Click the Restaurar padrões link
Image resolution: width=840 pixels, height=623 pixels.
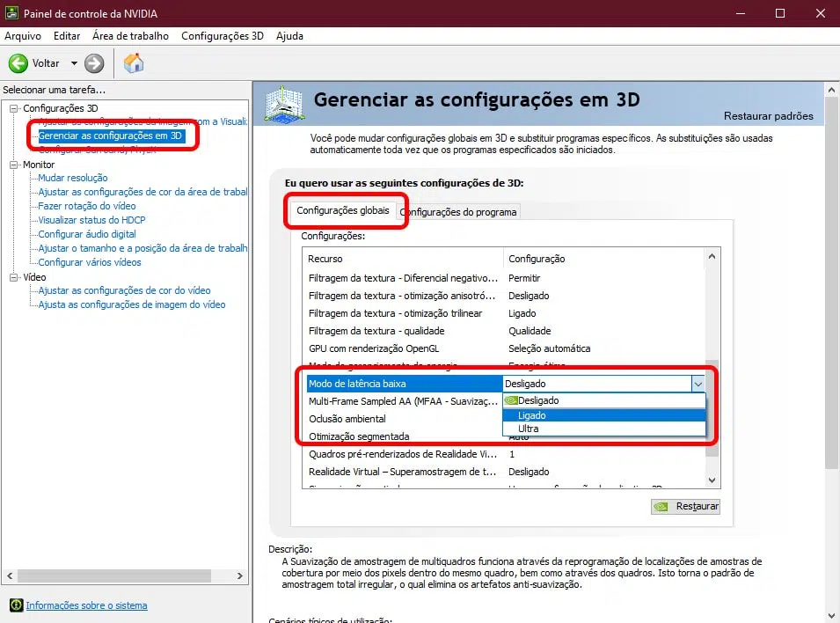tap(771, 115)
